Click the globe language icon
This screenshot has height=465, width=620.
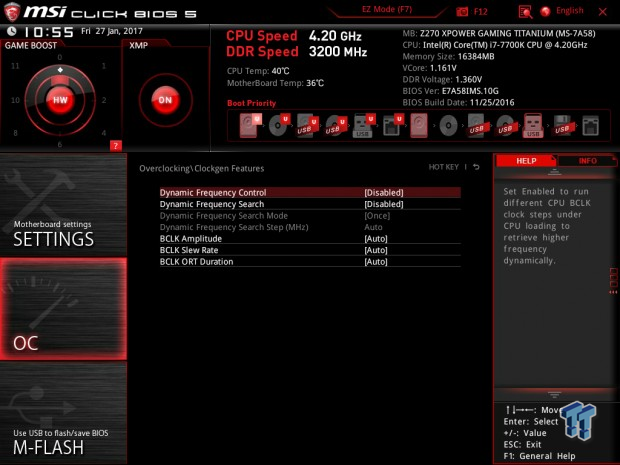tap(546, 11)
